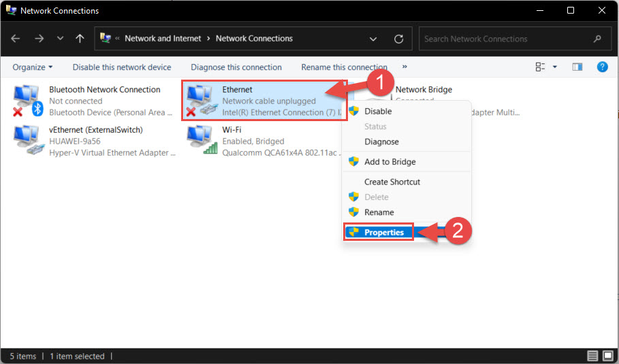This screenshot has width=619, height=364.
Task: Go back using the Back arrow
Action: tap(16, 38)
